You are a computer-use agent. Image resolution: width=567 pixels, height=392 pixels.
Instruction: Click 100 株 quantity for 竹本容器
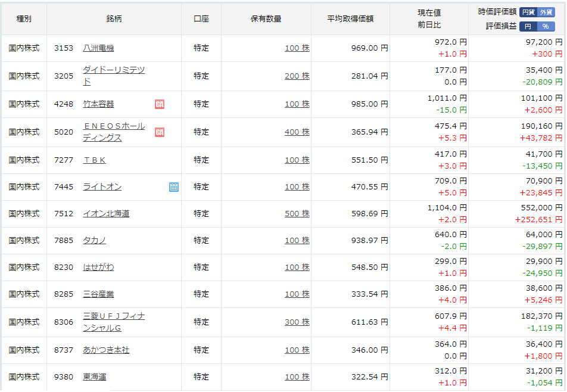tap(297, 104)
